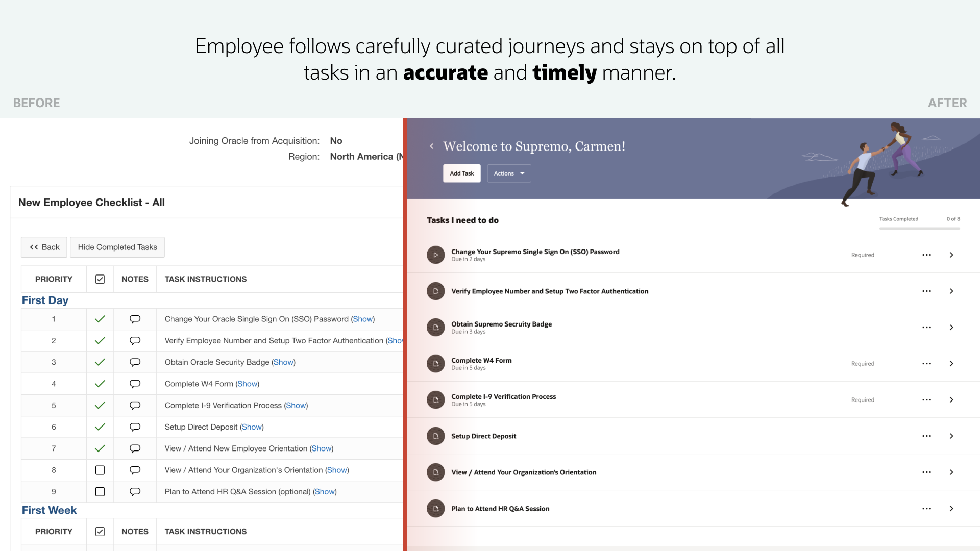The height and width of the screenshot is (551, 980).
Task: Click the notes bubble for Complete W4 Form row
Action: click(135, 384)
